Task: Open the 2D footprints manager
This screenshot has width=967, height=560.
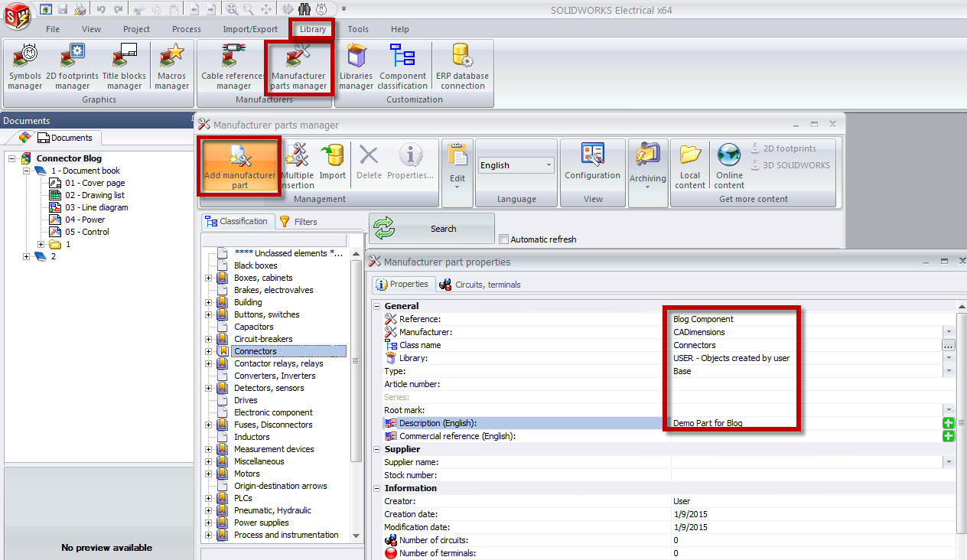Action: click(x=72, y=67)
